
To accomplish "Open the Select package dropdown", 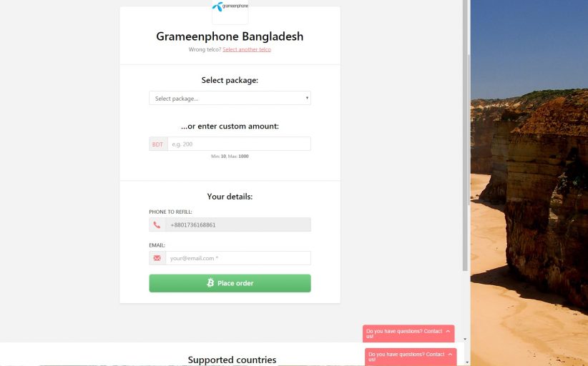I will pos(230,99).
